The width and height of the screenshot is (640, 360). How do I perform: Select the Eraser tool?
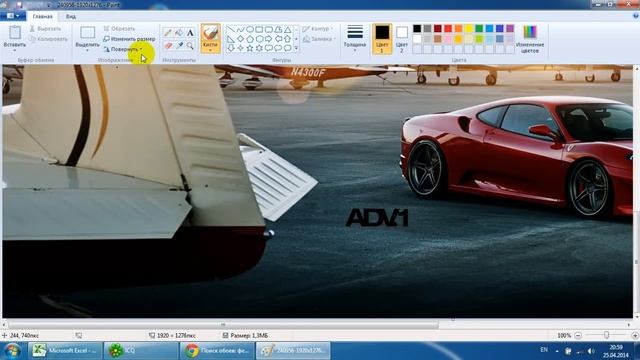pyautogui.click(x=168, y=46)
